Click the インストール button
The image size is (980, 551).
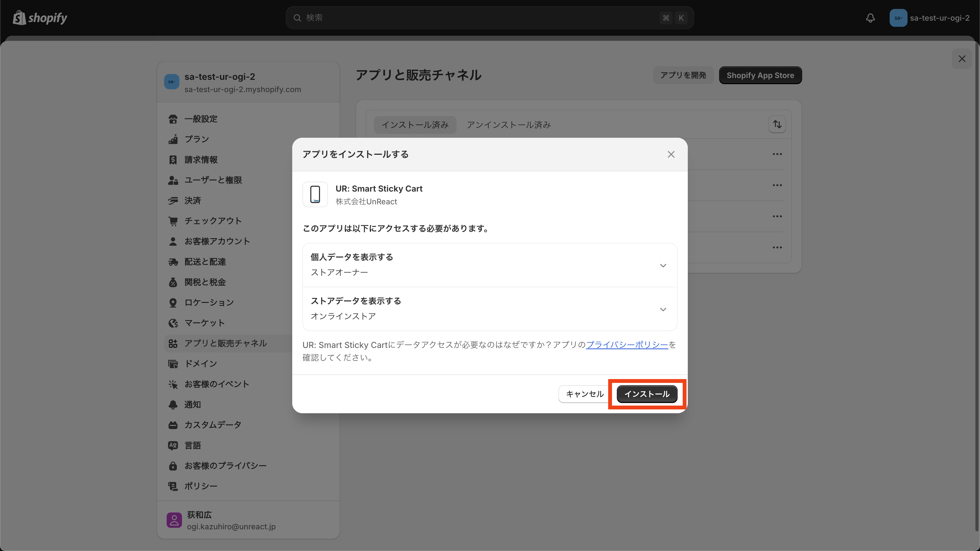[x=647, y=394]
